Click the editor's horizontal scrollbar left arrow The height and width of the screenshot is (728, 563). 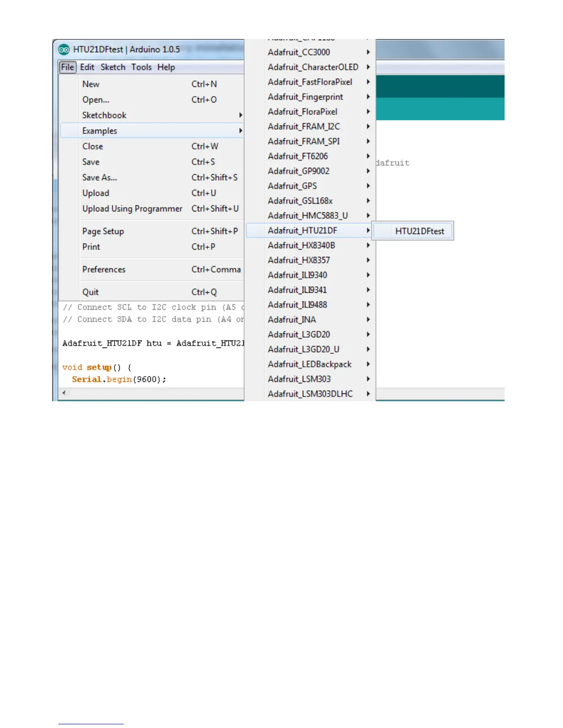(x=64, y=393)
